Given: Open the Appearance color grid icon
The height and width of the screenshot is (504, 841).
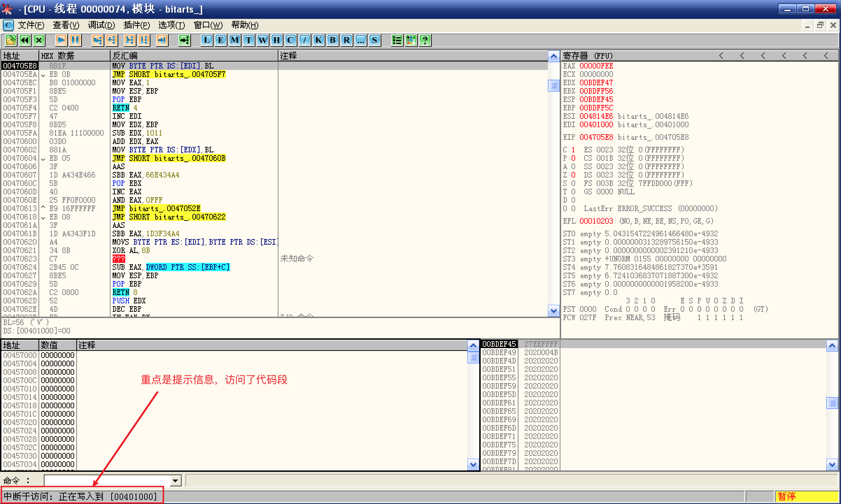Looking at the screenshot, I should (x=411, y=40).
